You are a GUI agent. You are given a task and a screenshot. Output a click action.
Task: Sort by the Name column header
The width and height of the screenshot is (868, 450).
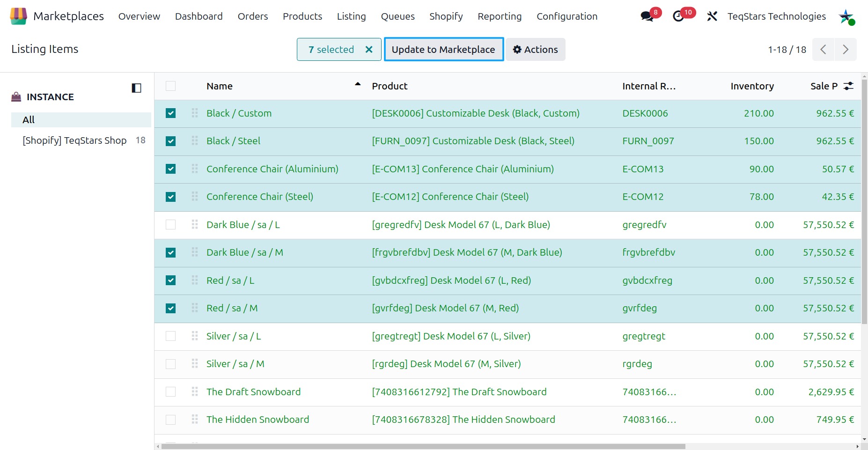pyautogui.click(x=220, y=86)
